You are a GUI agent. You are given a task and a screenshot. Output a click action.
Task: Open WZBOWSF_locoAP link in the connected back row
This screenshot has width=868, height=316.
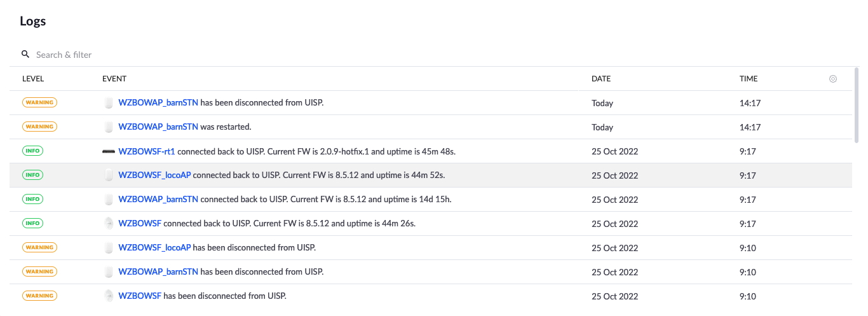[x=154, y=175]
